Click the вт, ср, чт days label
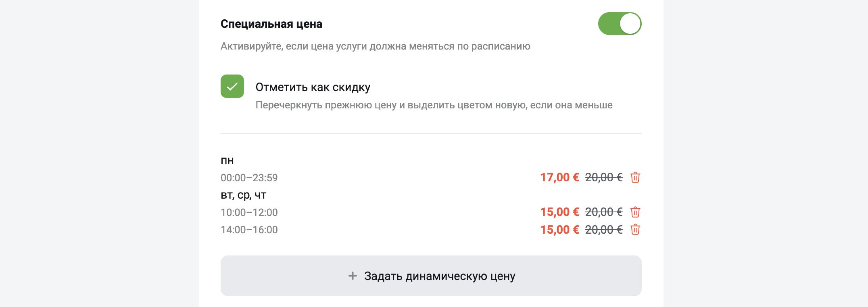The width and height of the screenshot is (868, 307). point(244,195)
